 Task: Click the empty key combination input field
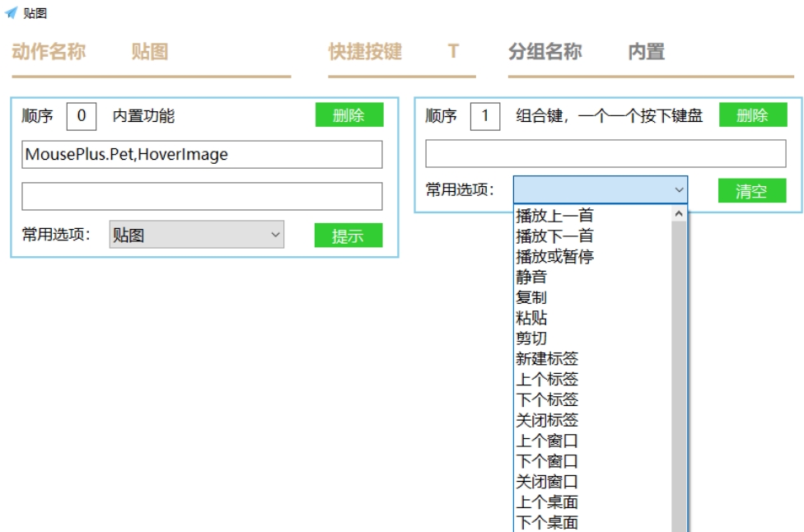click(x=605, y=154)
